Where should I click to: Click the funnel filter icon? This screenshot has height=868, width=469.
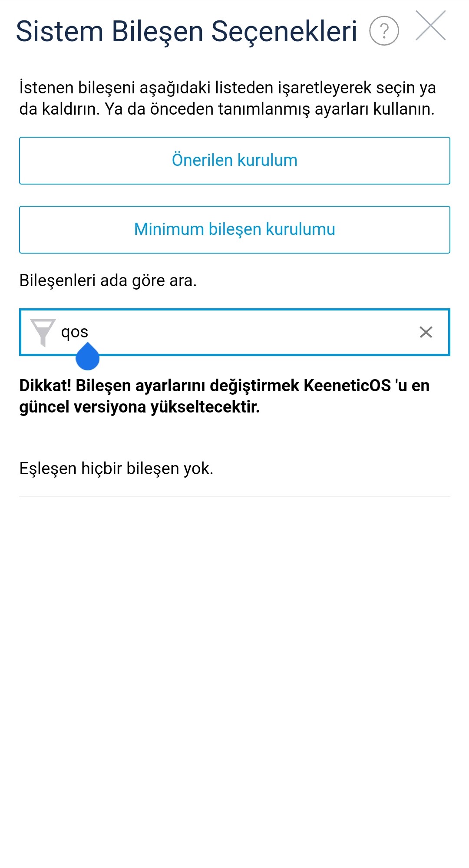click(43, 333)
